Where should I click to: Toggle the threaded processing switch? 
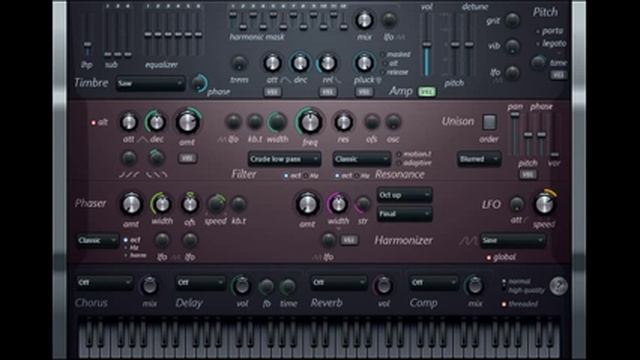(520, 304)
